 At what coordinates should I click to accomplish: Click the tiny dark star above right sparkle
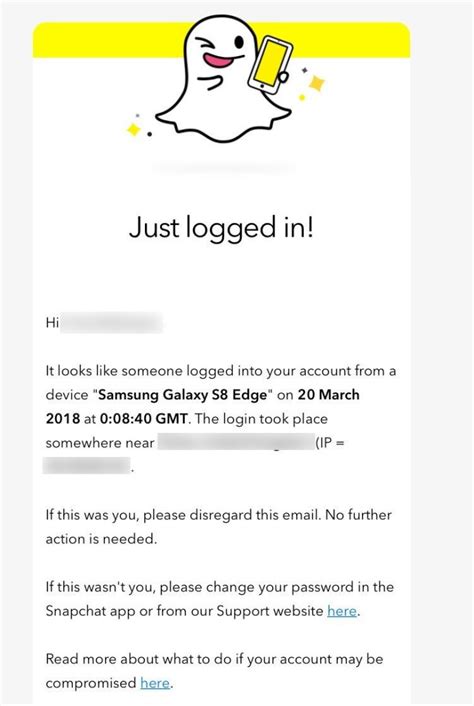(x=305, y=70)
